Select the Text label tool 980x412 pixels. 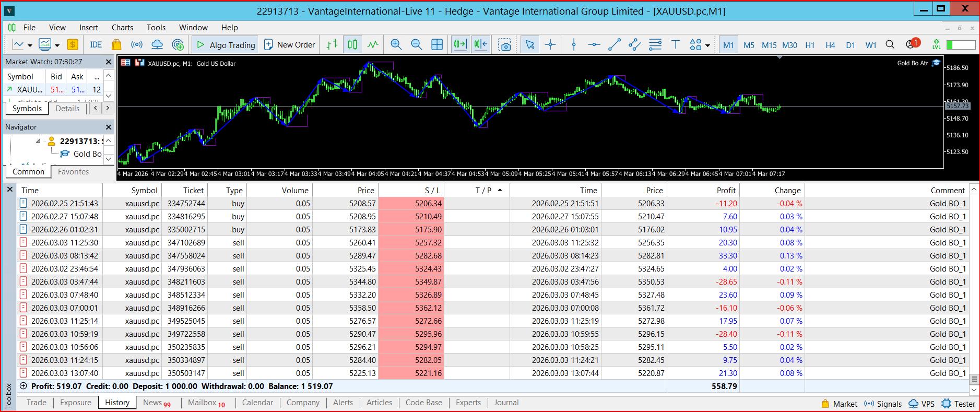click(x=676, y=45)
